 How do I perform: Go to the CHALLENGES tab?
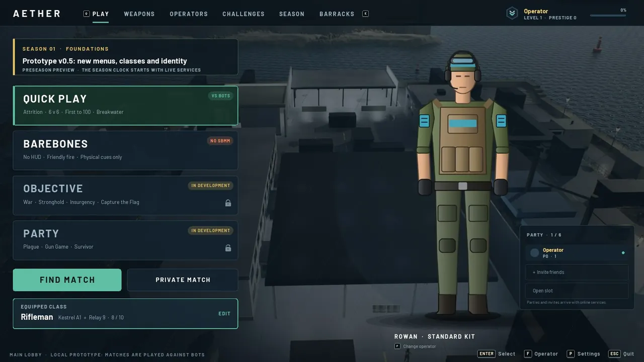(x=244, y=14)
